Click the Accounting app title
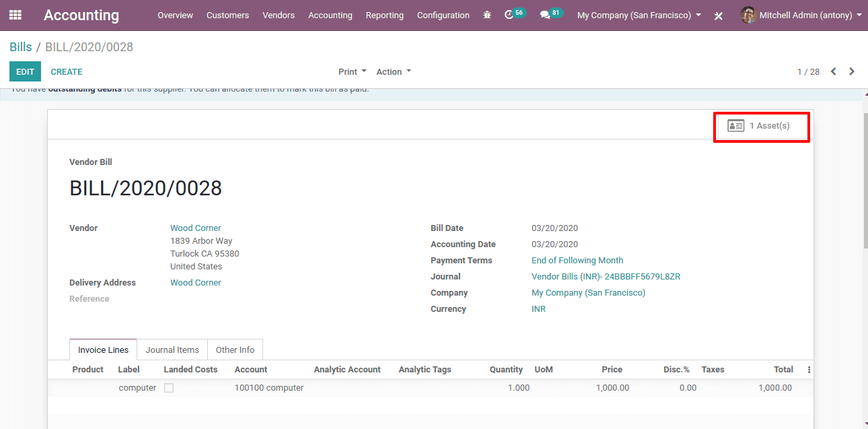 [x=81, y=15]
